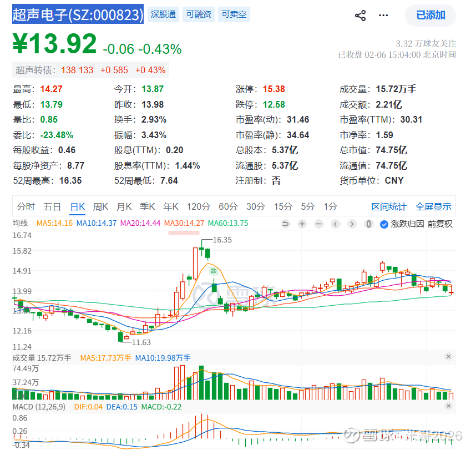Click the 可融资 tag
This screenshot has height=450, width=476.
click(x=199, y=14)
